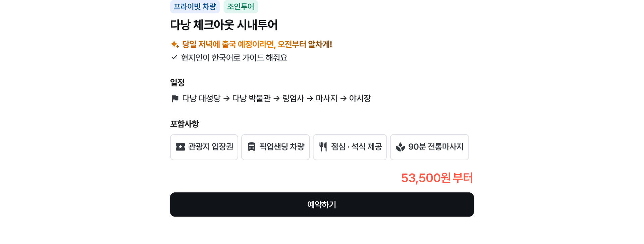
Task: Click the flag icon before the itinerary
Action: [x=175, y=99]
